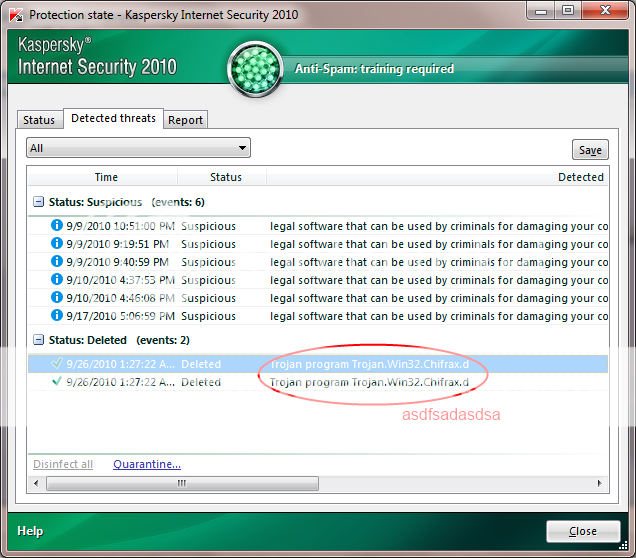
Task: Click info icon on 9/10/2010 4:46:08 PM row
Action: pyautogui.click(x=57, y=297)
